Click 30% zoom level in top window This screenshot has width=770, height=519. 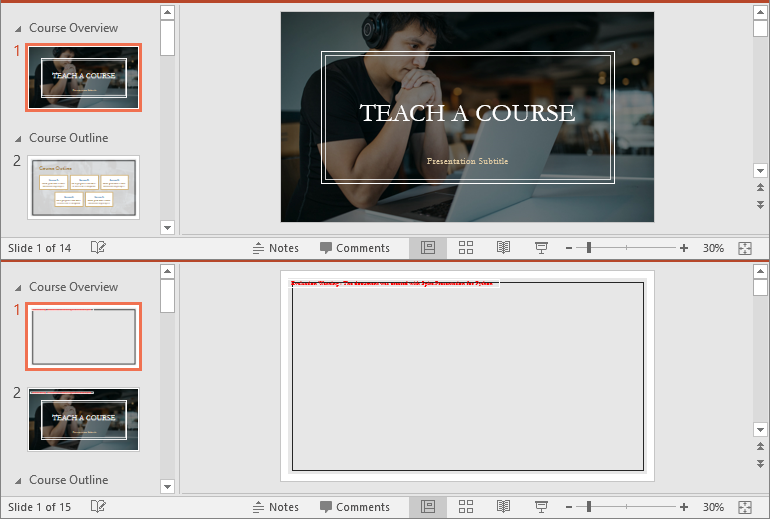coord(713,248)
